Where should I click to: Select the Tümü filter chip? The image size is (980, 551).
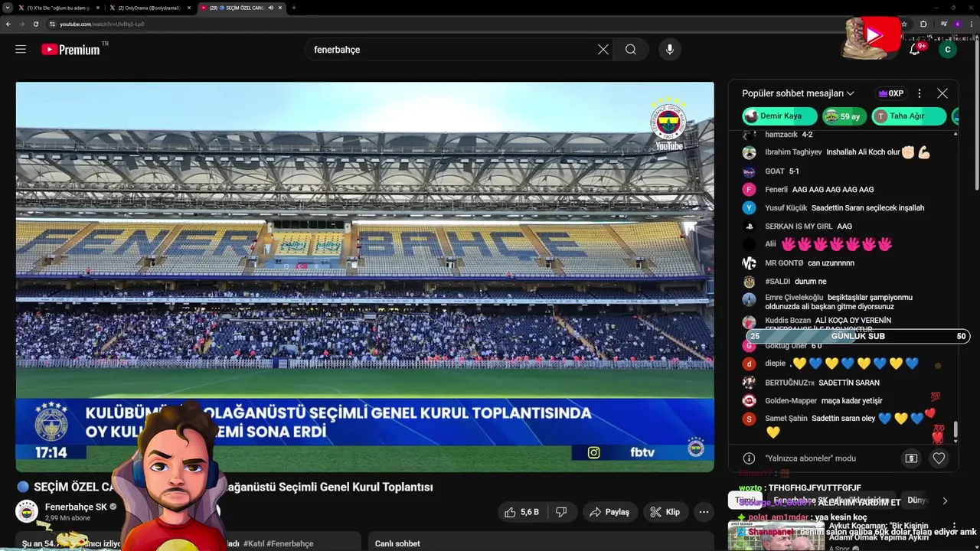(x=745, y=500)
